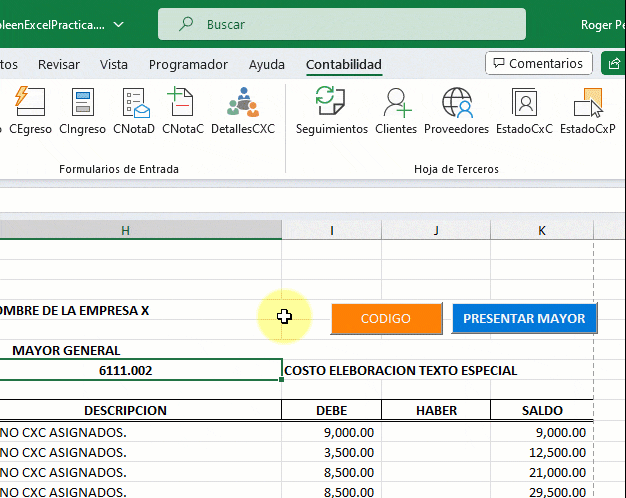This screenshot has width=626, height=498.
Task: Open the Programador ribbon tab
Action: pyautogui.click(x=188, y=64)
